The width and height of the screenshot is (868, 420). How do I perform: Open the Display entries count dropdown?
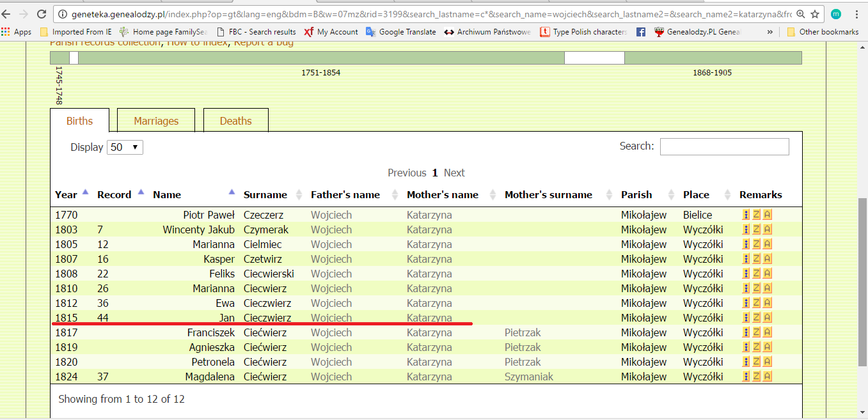(125, 147)
